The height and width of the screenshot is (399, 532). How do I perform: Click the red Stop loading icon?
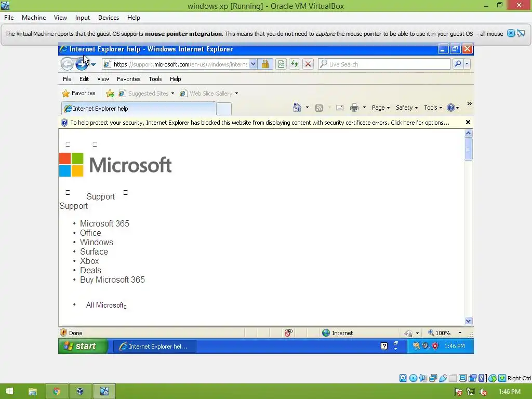click(x=308, y=64)
